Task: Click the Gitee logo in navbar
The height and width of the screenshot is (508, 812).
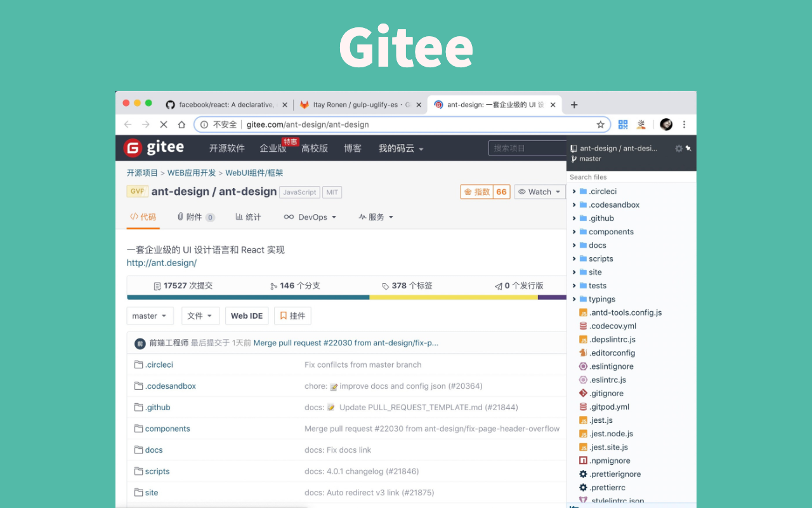Action: pos(154,148)
